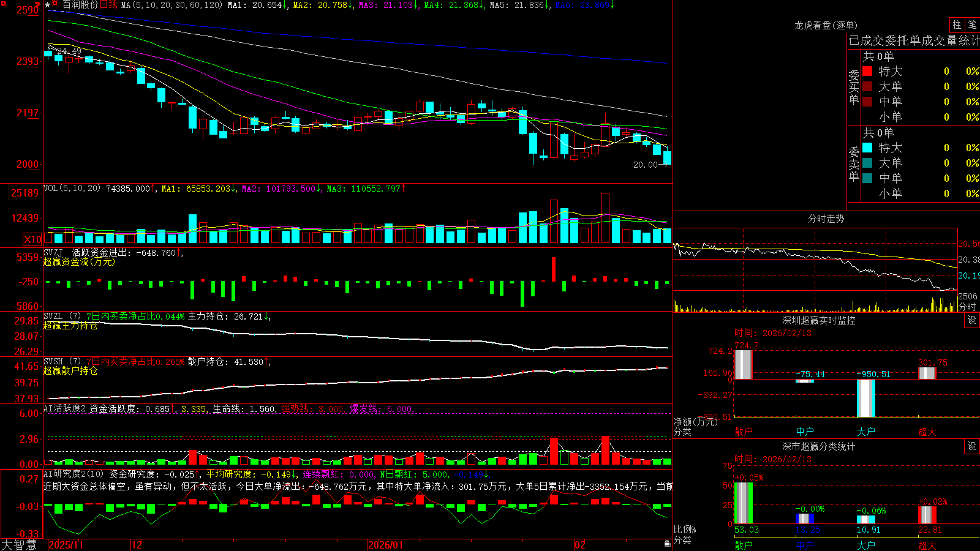Click the lock icon on the date axis
Image resolution: width=980 pixels, height=551 pixels.
(667, 544)
